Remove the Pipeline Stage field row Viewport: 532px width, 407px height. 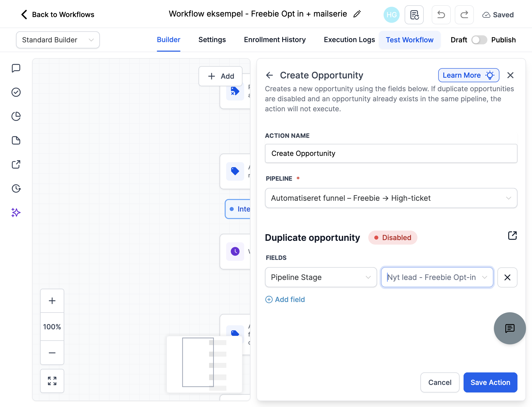507,277
